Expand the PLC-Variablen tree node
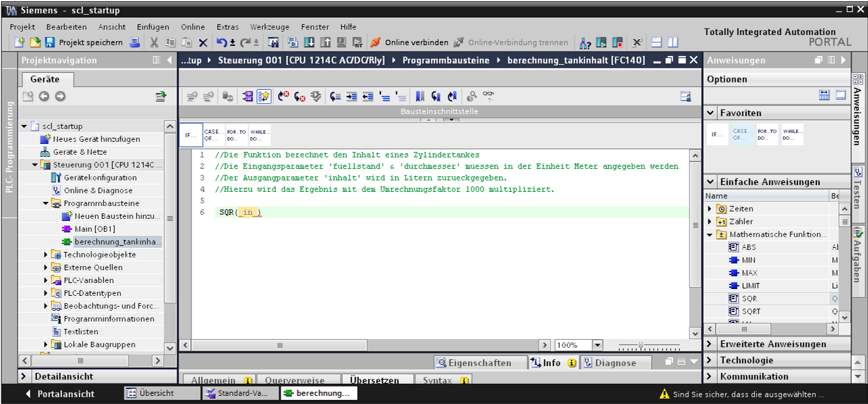Image resolution: width=868 pixels, height=404 pixels. [46, 280]
